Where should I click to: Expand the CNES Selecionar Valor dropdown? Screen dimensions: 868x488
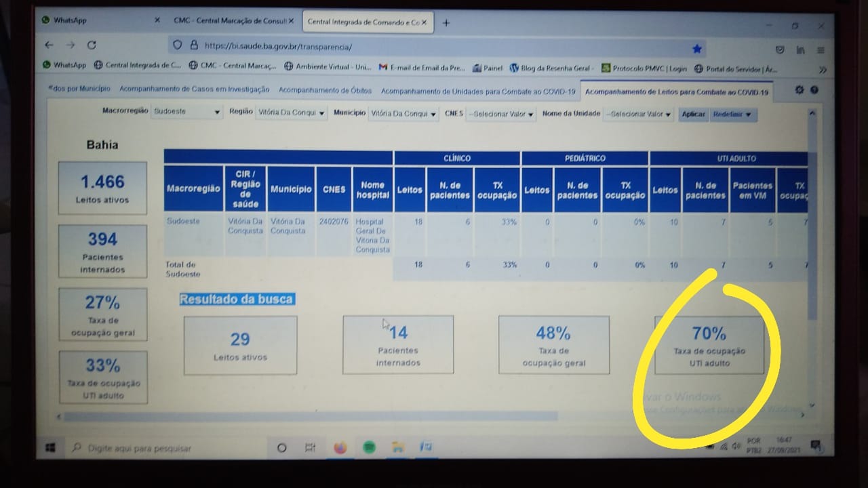pos(501,115)
